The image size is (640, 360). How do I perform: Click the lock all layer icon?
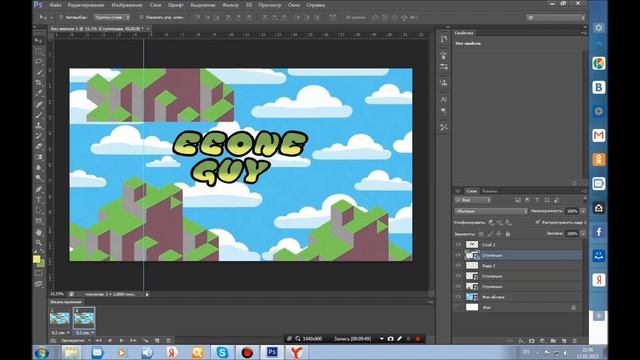point(508,234)
